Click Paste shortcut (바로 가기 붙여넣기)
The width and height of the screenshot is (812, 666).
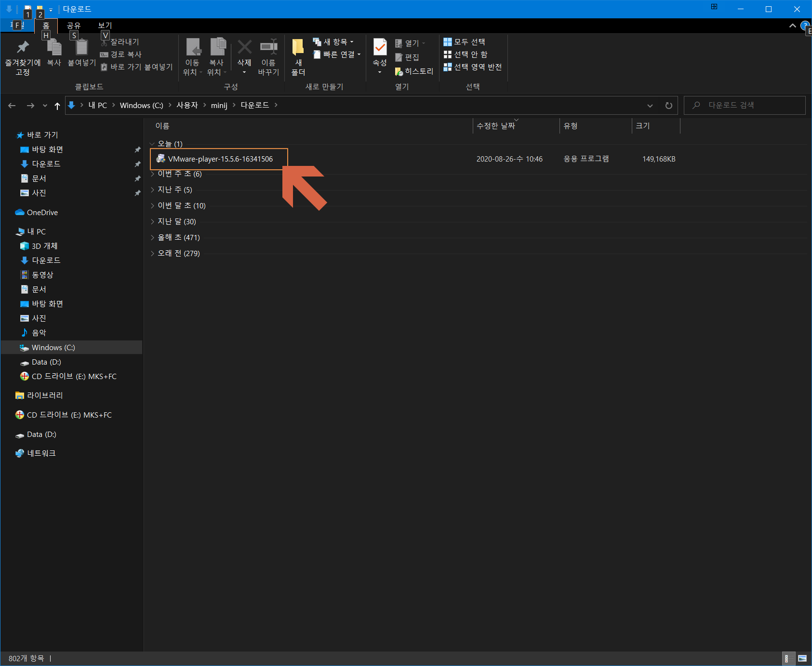click(x=136, y=67)
